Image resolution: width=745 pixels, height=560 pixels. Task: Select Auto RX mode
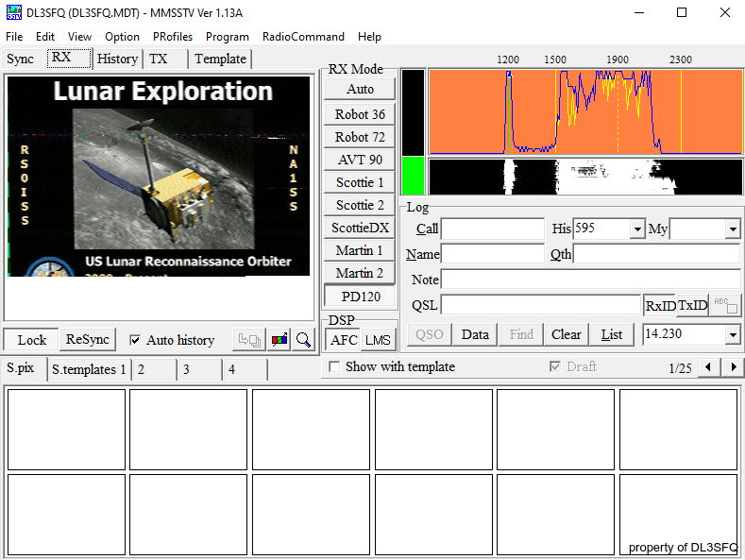360,89
